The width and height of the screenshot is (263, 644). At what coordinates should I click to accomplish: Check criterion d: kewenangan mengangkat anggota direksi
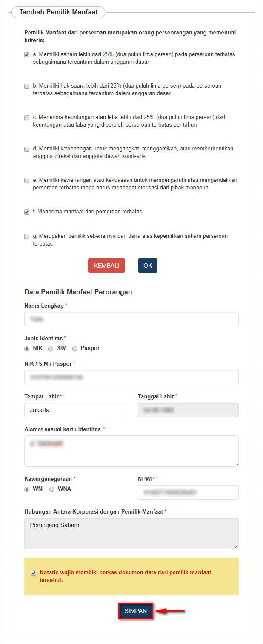tap(27, 149)
